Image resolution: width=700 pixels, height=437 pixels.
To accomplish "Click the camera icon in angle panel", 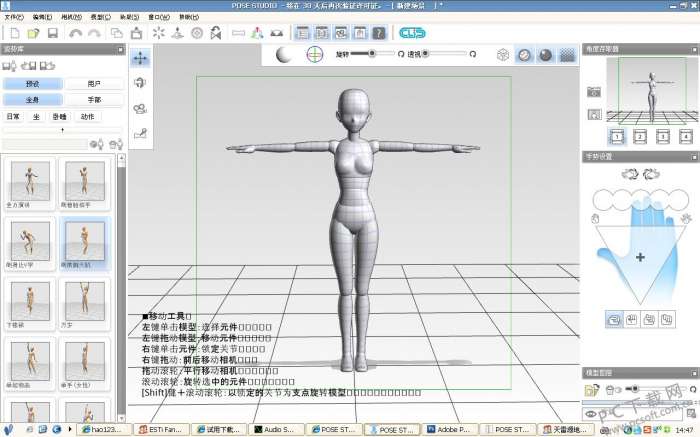I will tap(594, 91).
